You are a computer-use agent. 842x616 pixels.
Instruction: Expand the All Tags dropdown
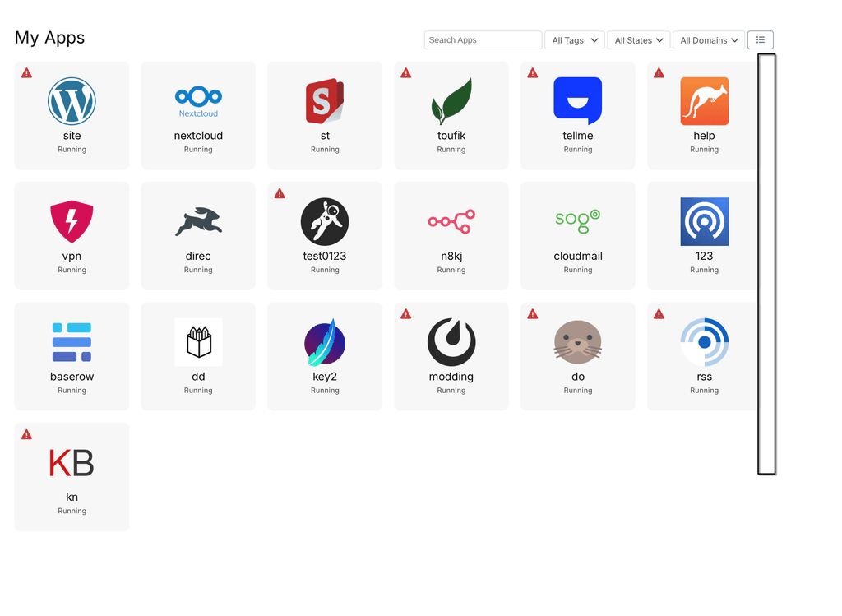[575, 40]
